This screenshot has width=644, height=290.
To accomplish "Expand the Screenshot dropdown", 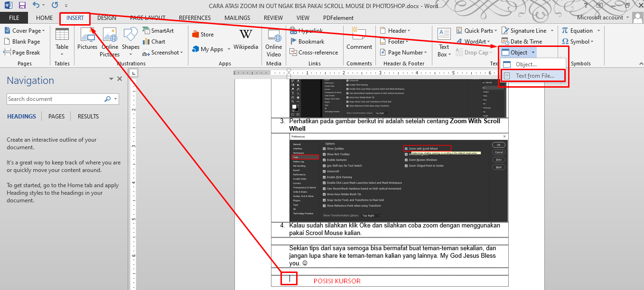I will coord(181,53).
